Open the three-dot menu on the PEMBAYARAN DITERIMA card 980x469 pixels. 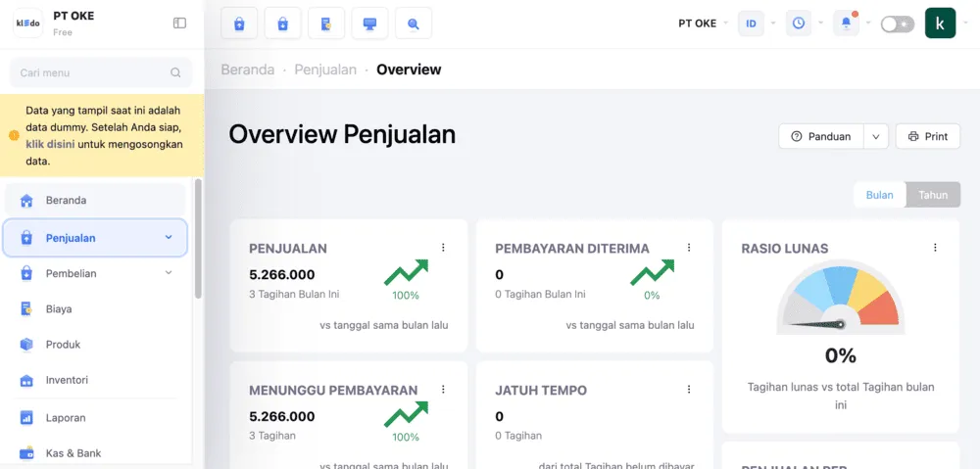689,248
